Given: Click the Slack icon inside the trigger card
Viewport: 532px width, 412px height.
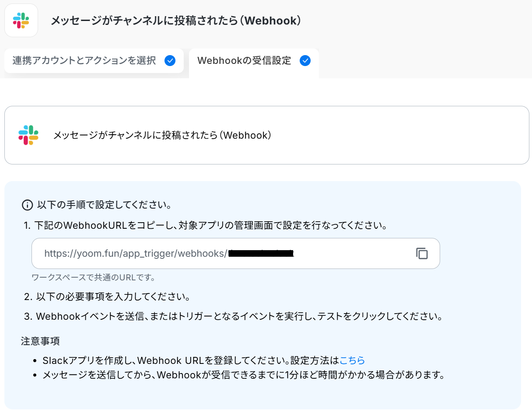Looking at the screenshot, I should (28, 135).
